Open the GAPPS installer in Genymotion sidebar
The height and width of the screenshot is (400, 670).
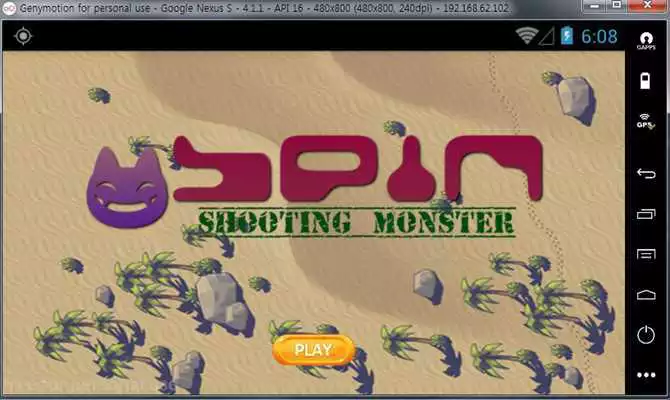[x=646, y=41]
